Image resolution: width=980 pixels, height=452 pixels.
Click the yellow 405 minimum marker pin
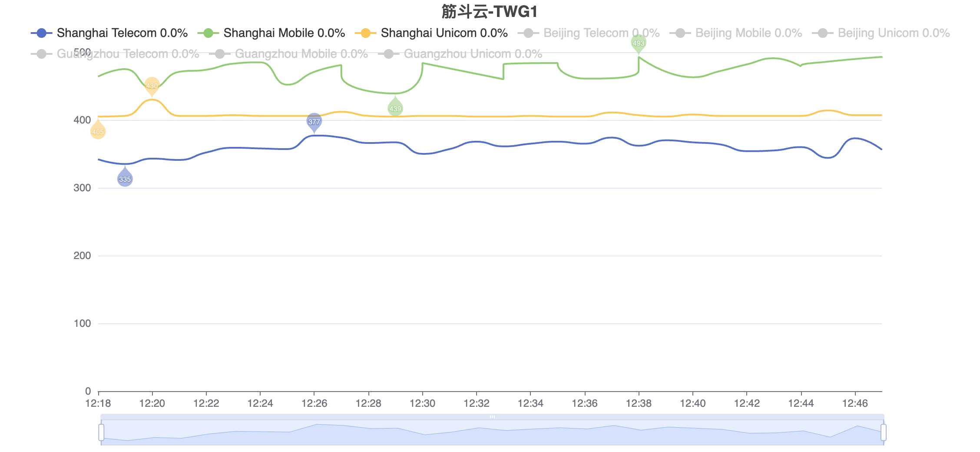tap(98, 130)
